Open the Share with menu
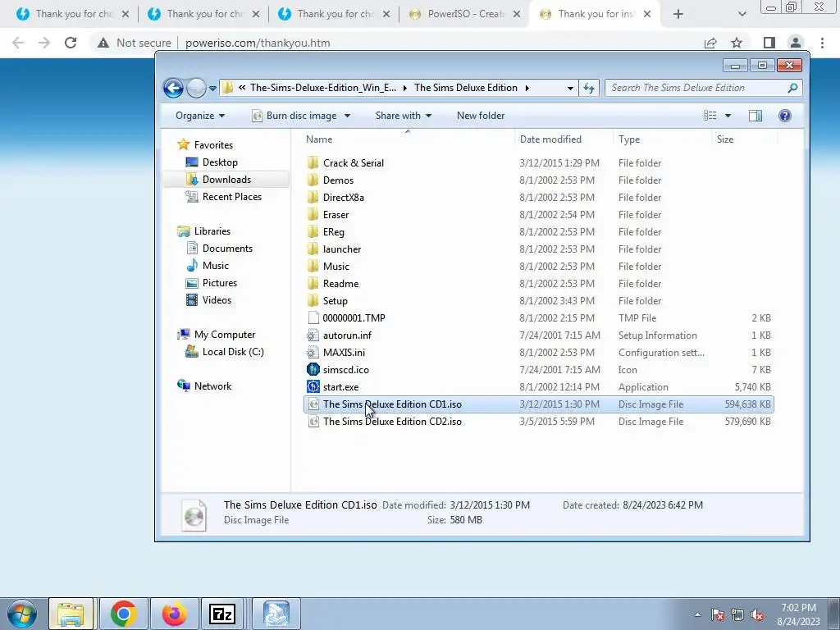This screenshot has width=840, height=630. (x=404, y=116)
